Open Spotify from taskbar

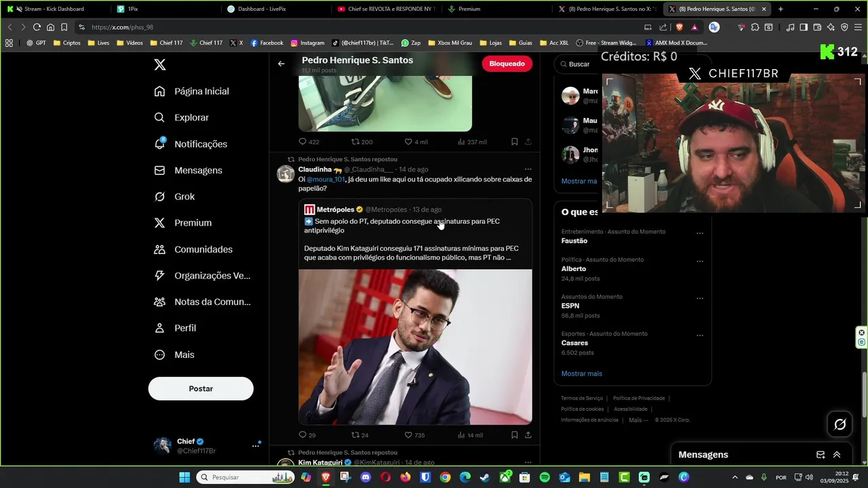coord(545,477)
